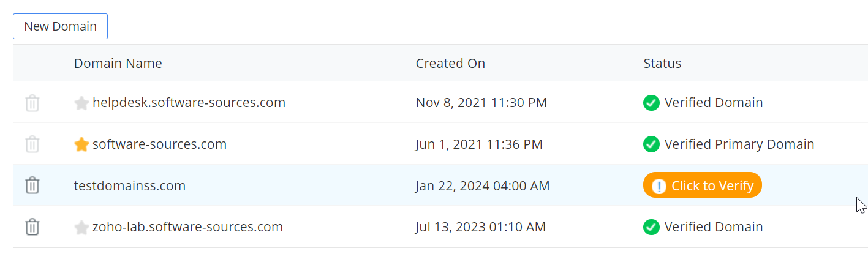
Task: Set helpdesk.software-sources.com as primary via star
Action: tap(81, 103)
